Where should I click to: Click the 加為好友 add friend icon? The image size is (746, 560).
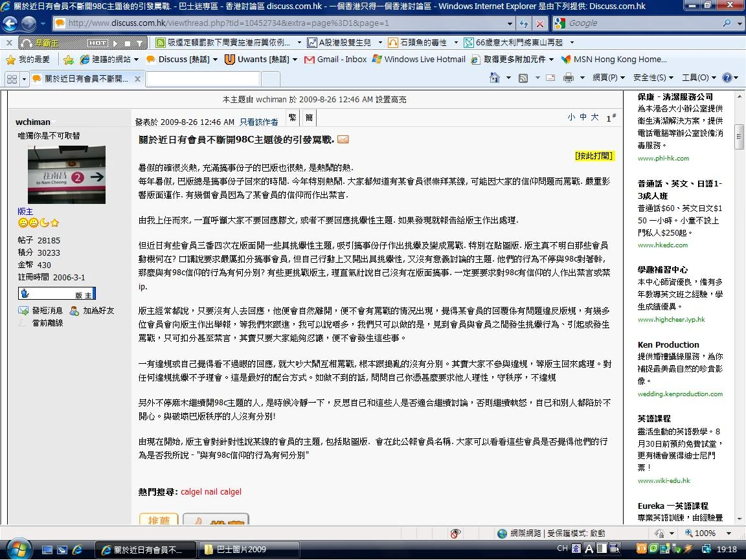pyautogui.click(x=74, y=311)
